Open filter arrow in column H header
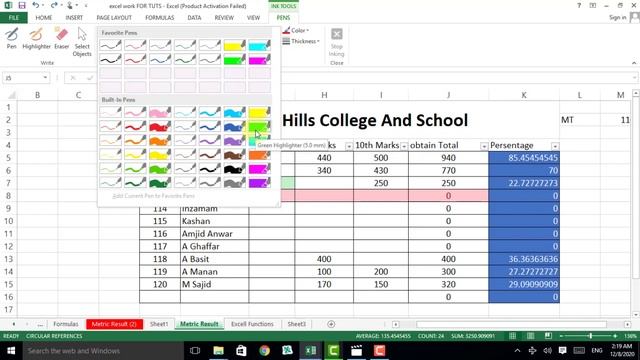The width and height of the screenshot is (640, 360). (349, 146)
